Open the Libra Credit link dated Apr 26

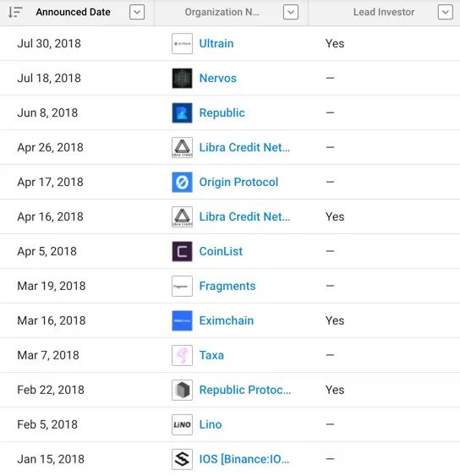244,148
